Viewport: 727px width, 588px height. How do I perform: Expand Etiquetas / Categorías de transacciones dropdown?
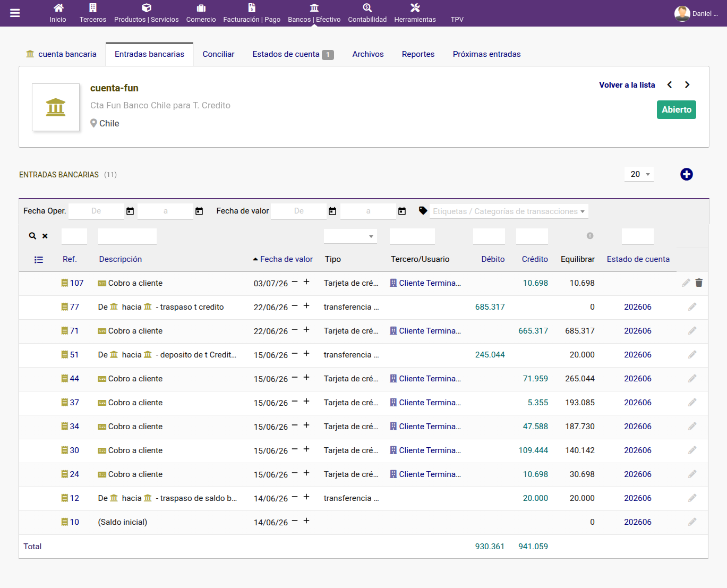point(509,211)
